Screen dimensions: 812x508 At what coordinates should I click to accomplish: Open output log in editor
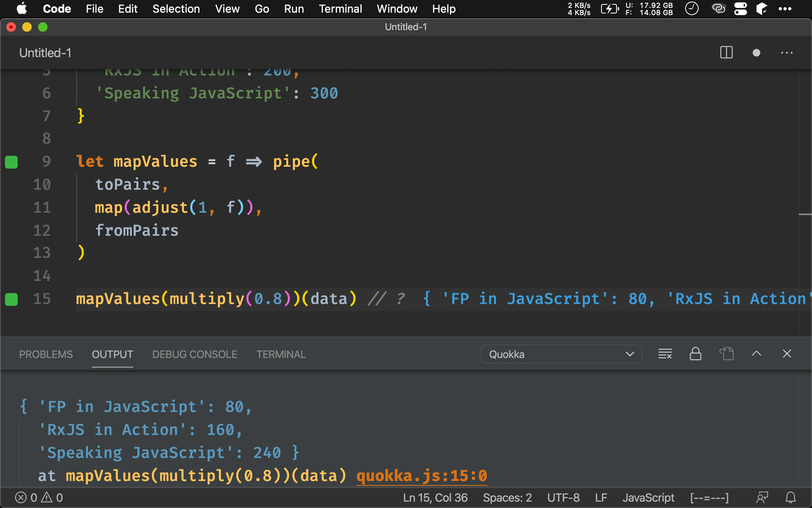(x=726, y=353)
